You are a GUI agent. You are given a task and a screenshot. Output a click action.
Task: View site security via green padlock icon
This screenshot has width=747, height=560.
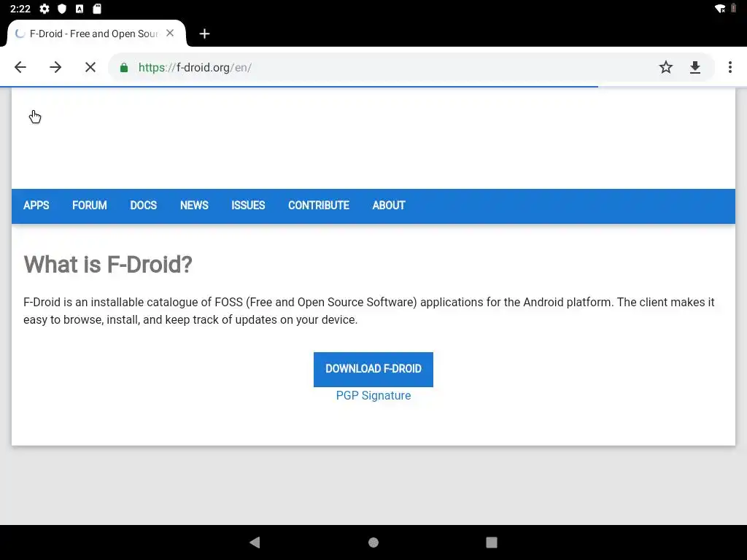124,68
